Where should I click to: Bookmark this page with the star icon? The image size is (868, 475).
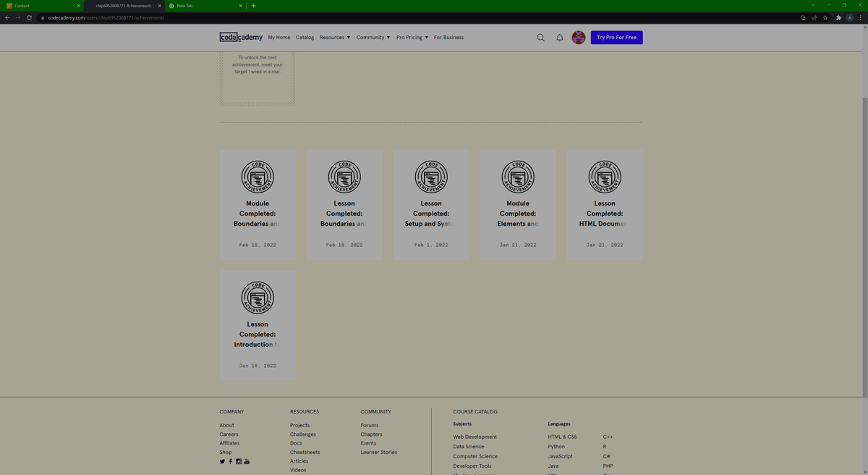point(825,17)
